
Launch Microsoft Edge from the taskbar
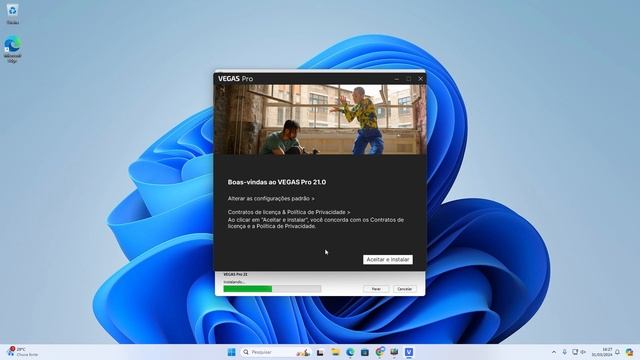click(350, 352)
